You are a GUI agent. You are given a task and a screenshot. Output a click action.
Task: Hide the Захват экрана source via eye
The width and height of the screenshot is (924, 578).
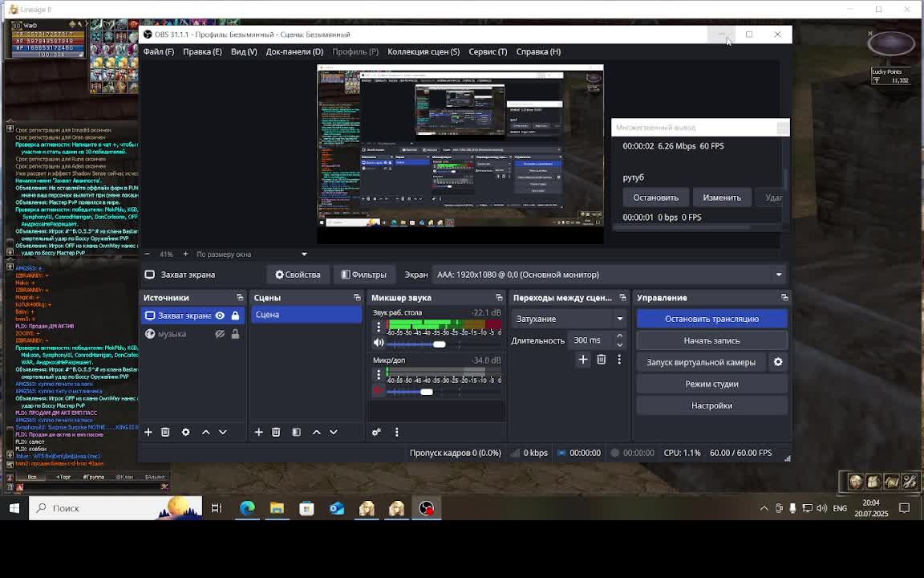(x=220, y=315)
